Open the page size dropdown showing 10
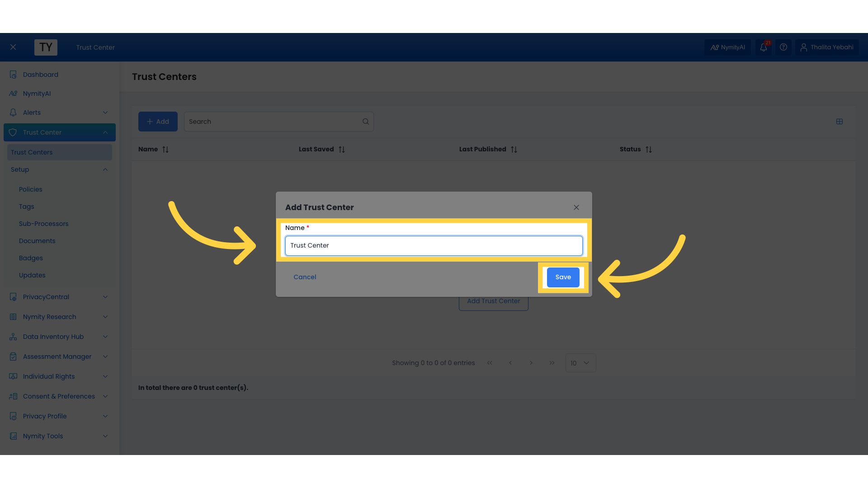Image resolution: width=868 pixels, height=488 pixels. [580, 363]
